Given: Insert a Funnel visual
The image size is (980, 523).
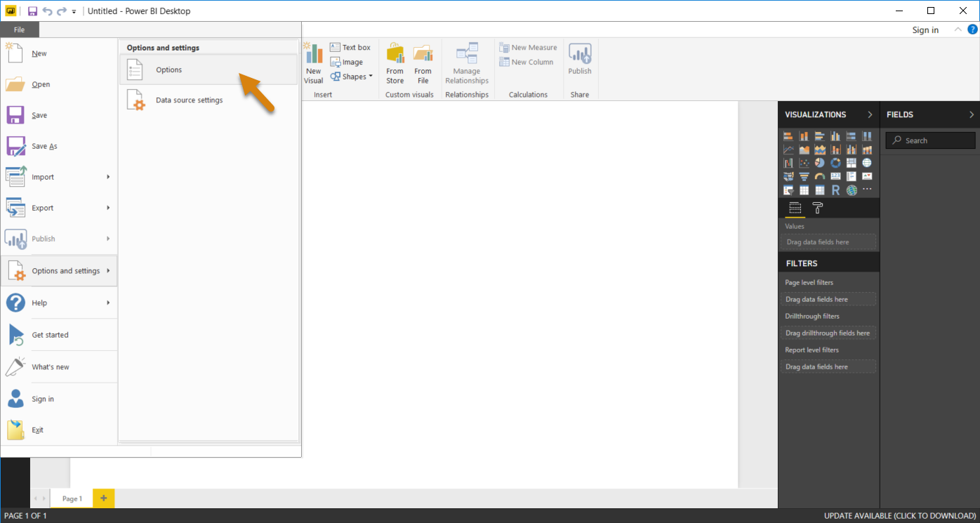Looking at the screenshot, I should (x=804, y=176).
